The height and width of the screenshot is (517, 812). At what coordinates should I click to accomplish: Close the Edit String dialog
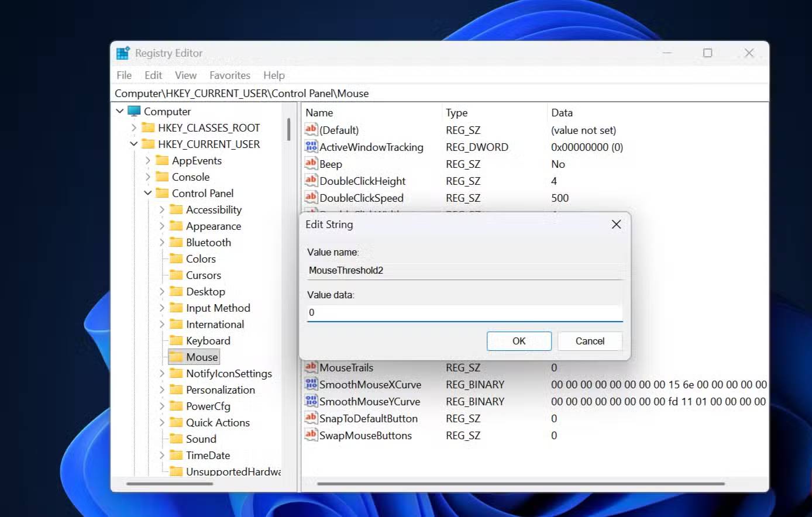[616, 225]
